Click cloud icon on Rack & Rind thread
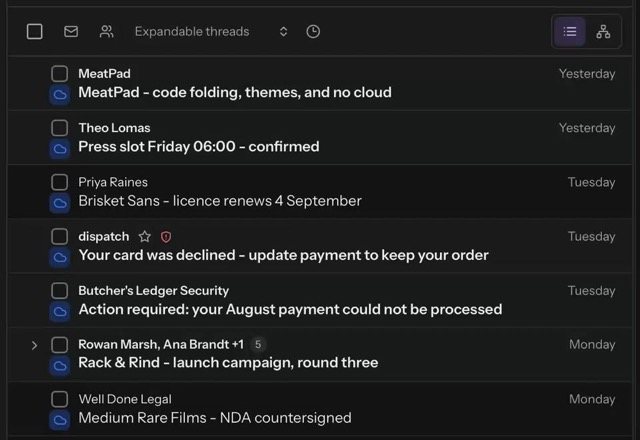 coord(60,366)
